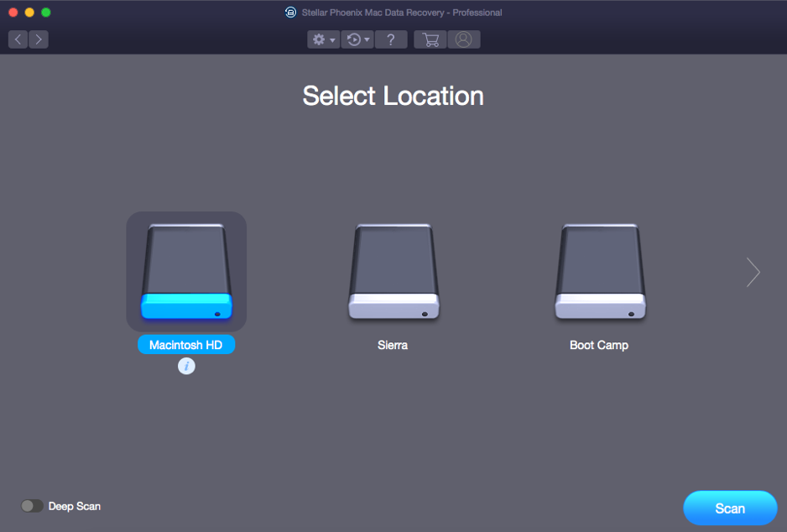Click the right chevron to see more drives

[753, 272]
